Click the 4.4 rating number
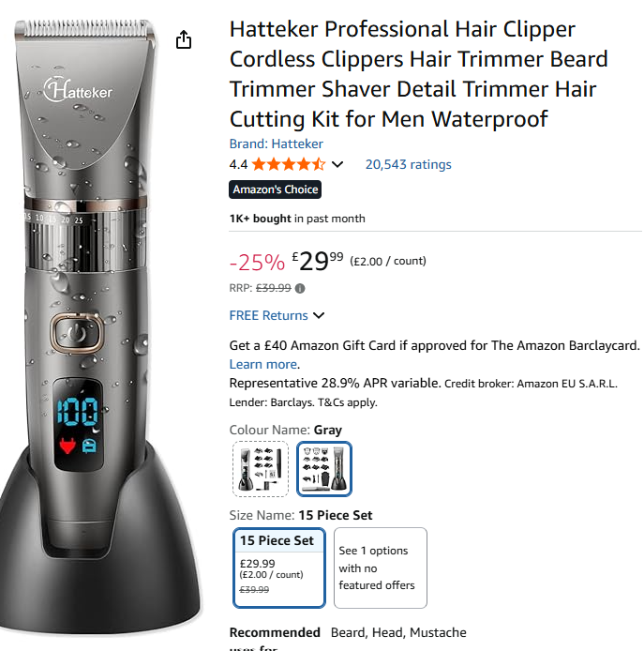The height and width of the screenshot is (651, 644). (x=239, y=164)
